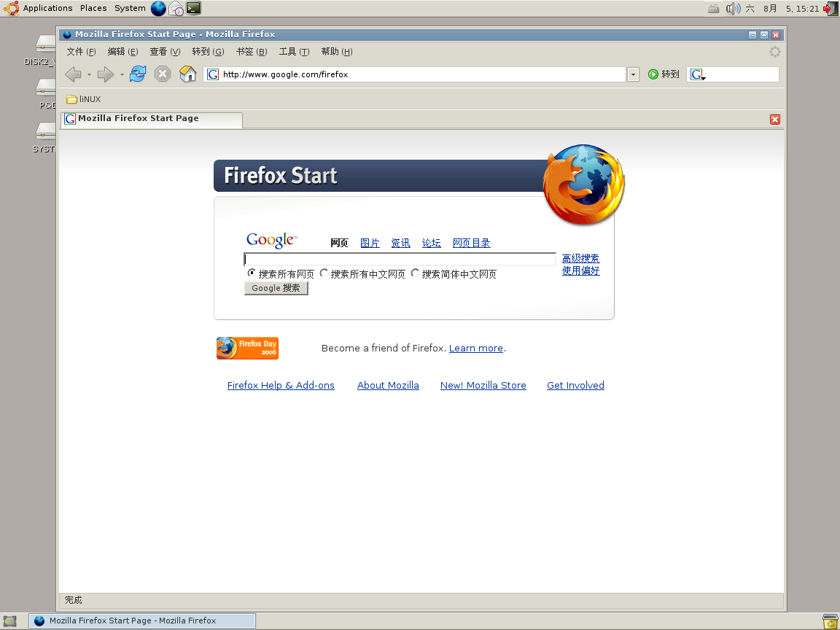Open the 文件 (F) menu
The image size is (840, 630).
tap(81, 52)
